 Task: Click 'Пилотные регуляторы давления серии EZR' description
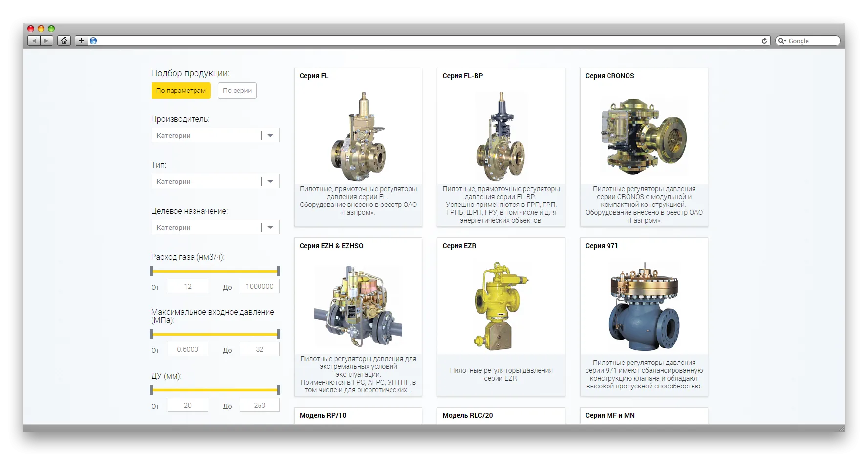(501, 374)
